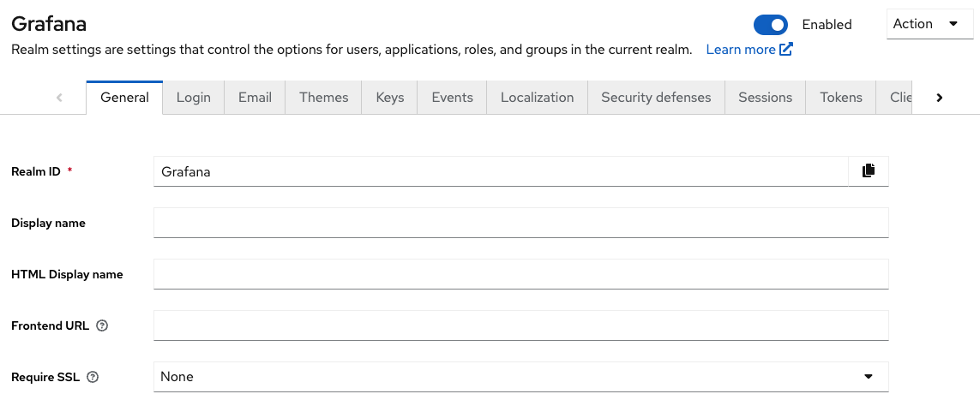
Task: Open the partially hidden Clie tab
Action: pos(894,98)
